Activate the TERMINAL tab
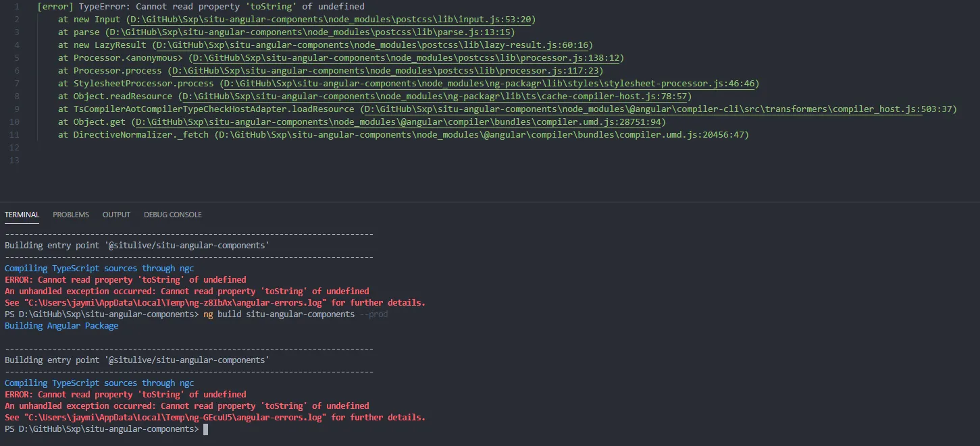The height and width of the screenshot is (446, 980). tap(22, 215)
